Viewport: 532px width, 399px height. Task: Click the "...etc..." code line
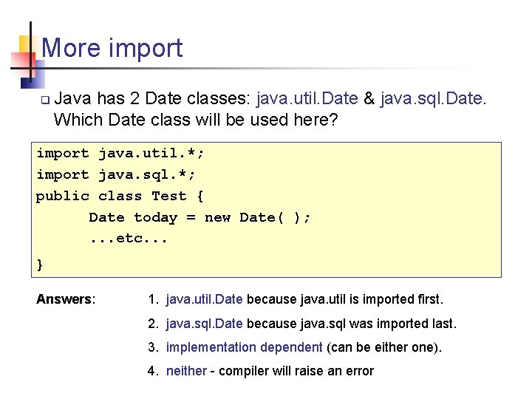[x=129, y=239]
